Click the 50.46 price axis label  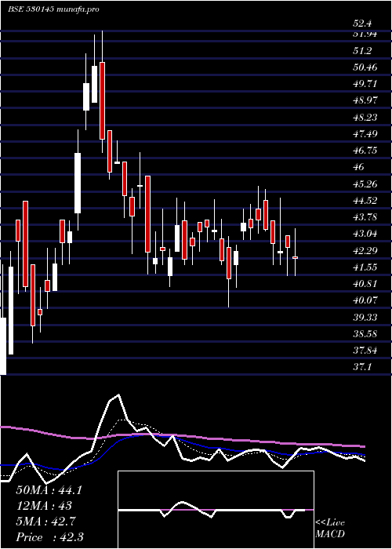coord(365,67)
